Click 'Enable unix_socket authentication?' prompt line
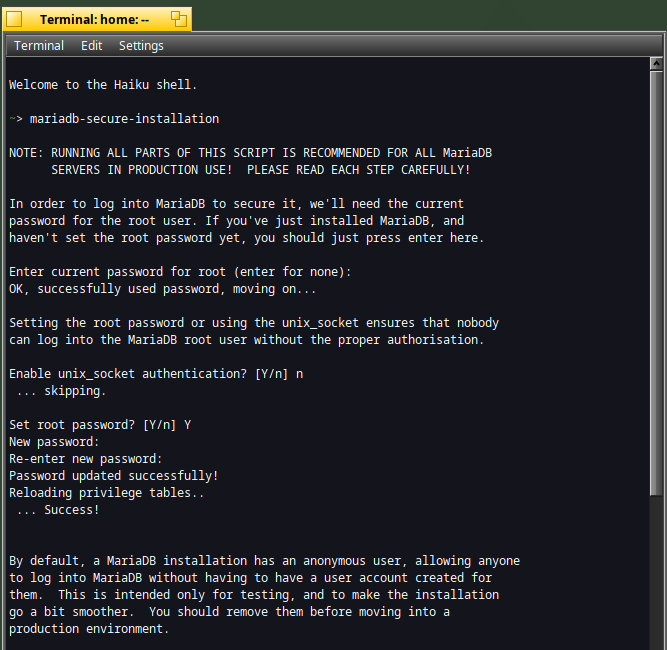Viewport: 667px width, 650px height. coord(156,374)
